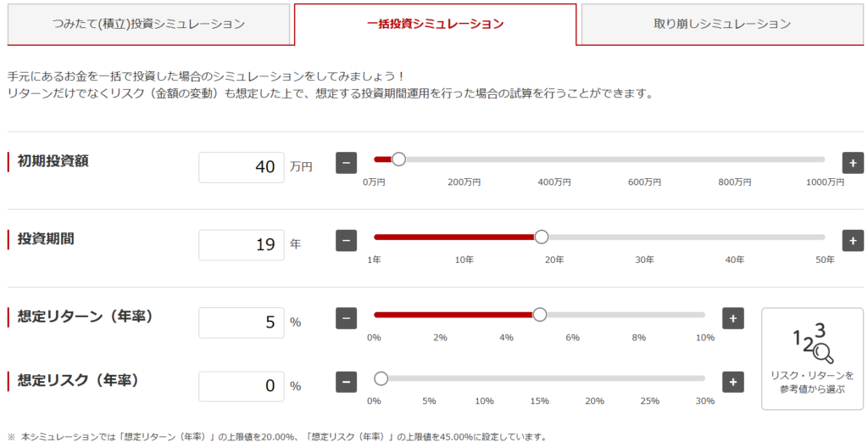Viewport: 868px width, 448px height.
Task: Increase 投資期間 with plus button
Action: [853, 240]
